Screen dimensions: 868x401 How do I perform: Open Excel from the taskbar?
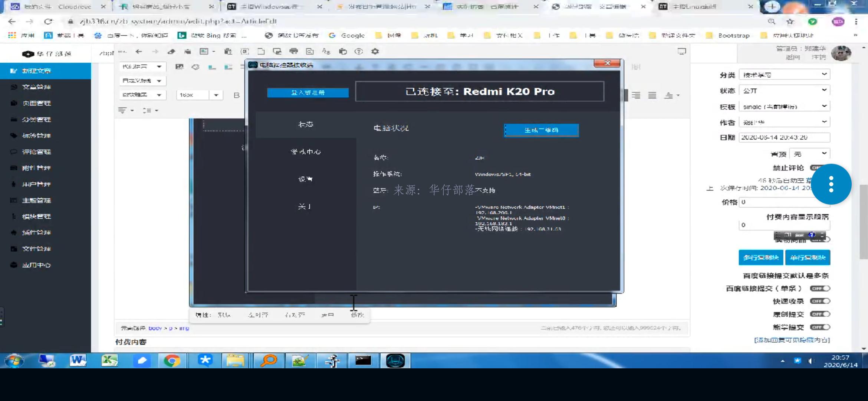pos(109,361)
